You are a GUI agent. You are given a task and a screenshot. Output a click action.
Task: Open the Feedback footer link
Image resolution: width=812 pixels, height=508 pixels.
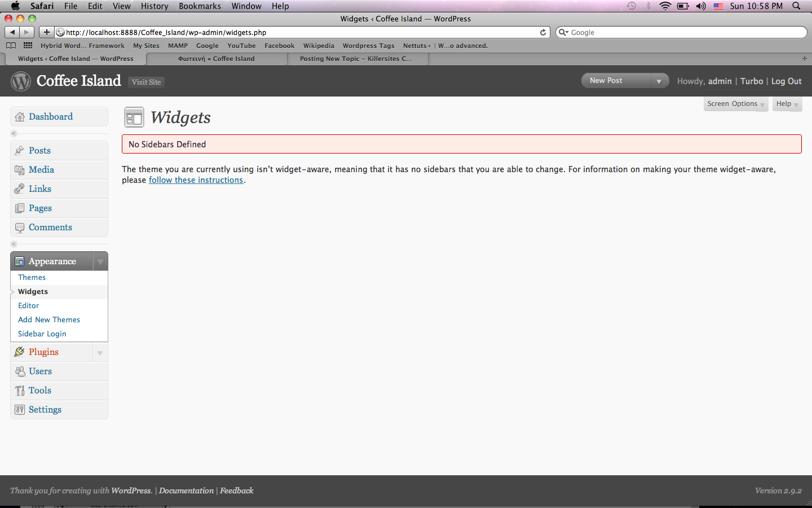[236, 491]
